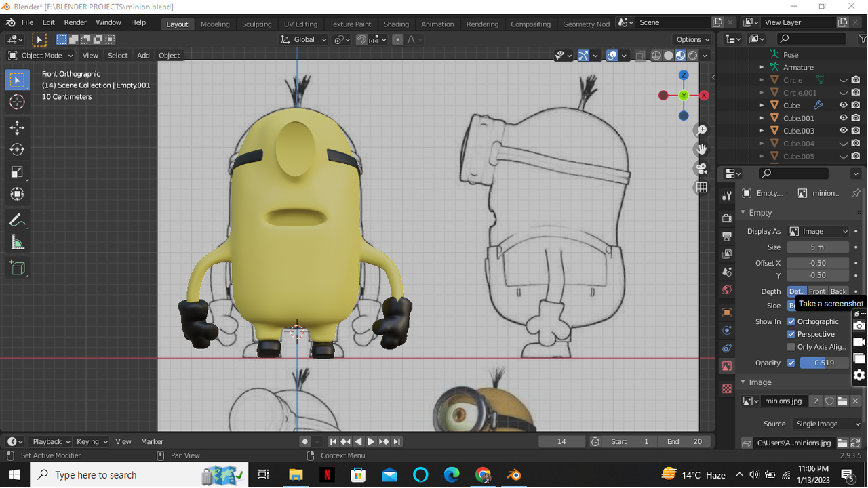
Task: Uncheck the Orthographic checkbox
Action: [x=791, y=321]
